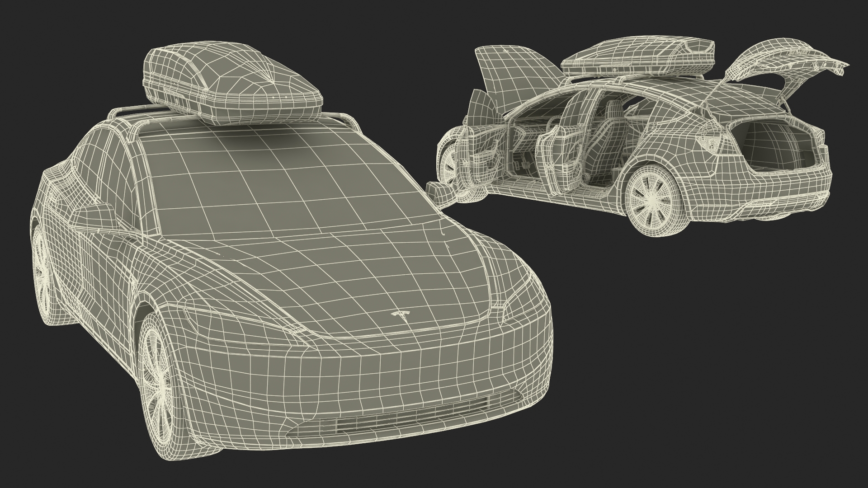868x488 pixels.
Task: Click the Tesla logo on front hood
Action: point(401,315)
